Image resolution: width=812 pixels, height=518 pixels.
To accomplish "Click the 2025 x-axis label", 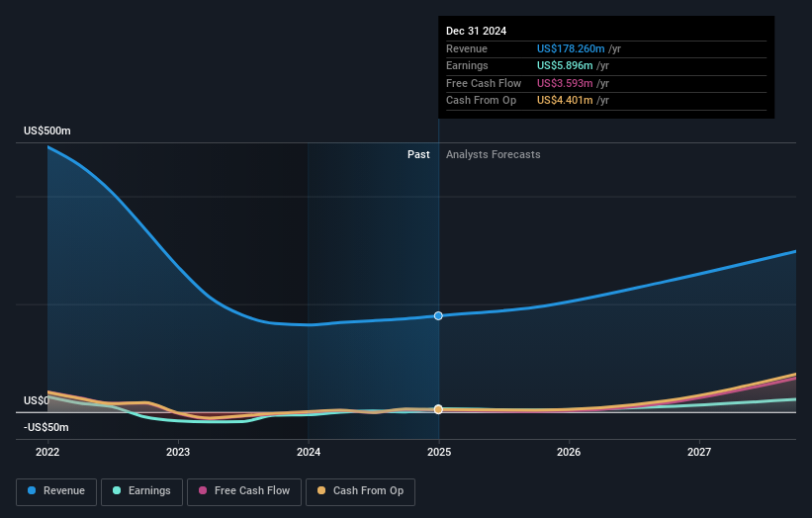I will pos(439,452).
